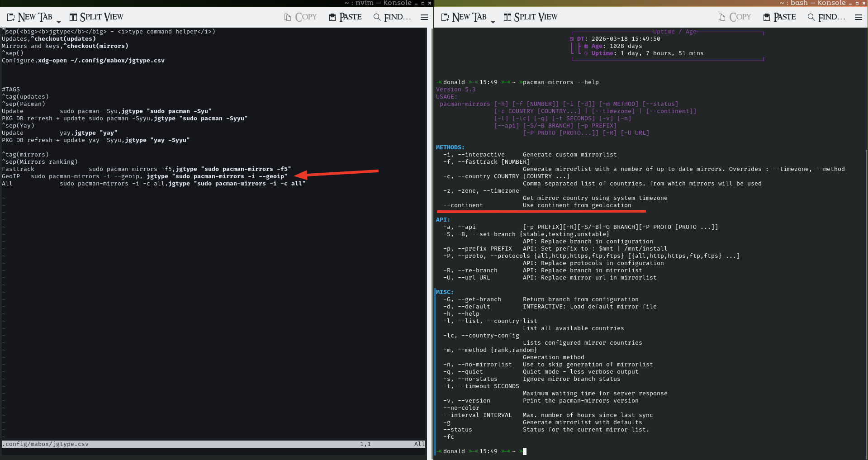
Task: Open a new tab in the bash Konsole window
Action: (464, 17)
